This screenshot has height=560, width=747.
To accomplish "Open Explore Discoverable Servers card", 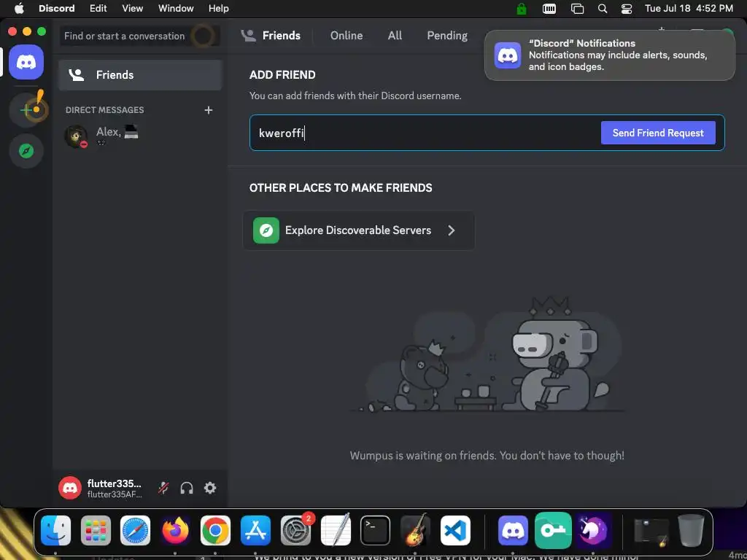I will pyautogui.click(x=359, y=230).
